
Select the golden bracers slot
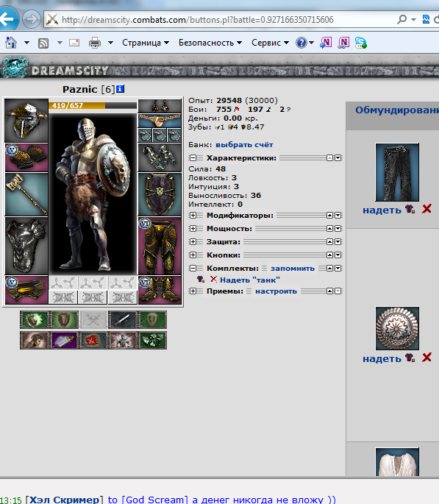point(26,157)
